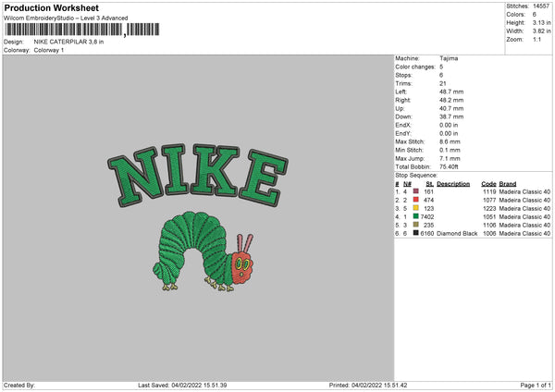Image resolution: width=555 pixels, height=392 pixels.
Task: Click the green NIKE lettering in the design preview
Action: pos(198,176)
